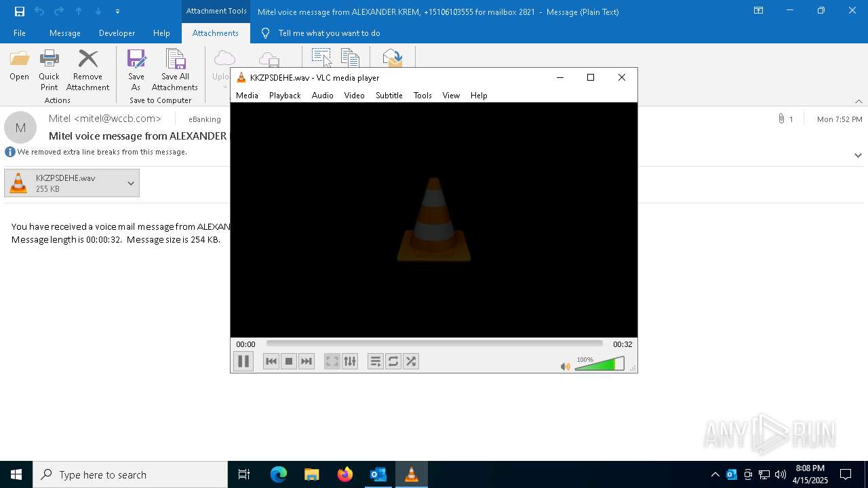Pause playback in VLC
This screenshot has height=488, width=868.
[243, 361]
